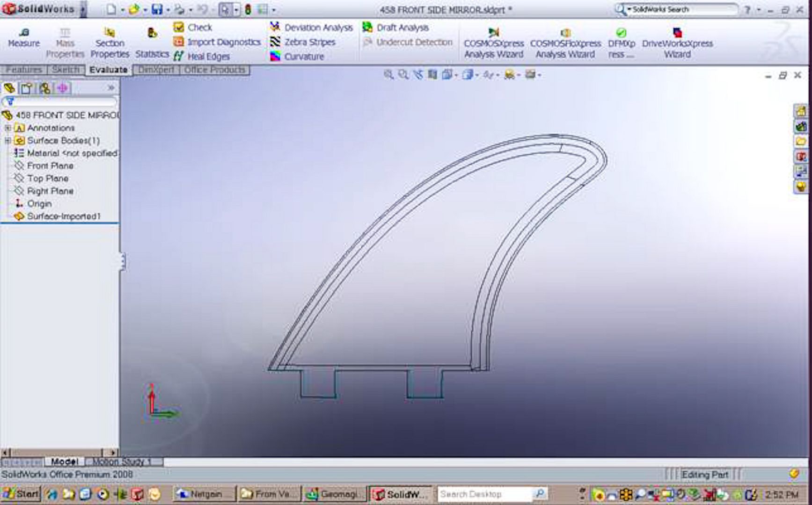Viewport: 812px width, 505px height.
Task: Click the Print icon
Action: pyautogui.click(x=179, y=9)
